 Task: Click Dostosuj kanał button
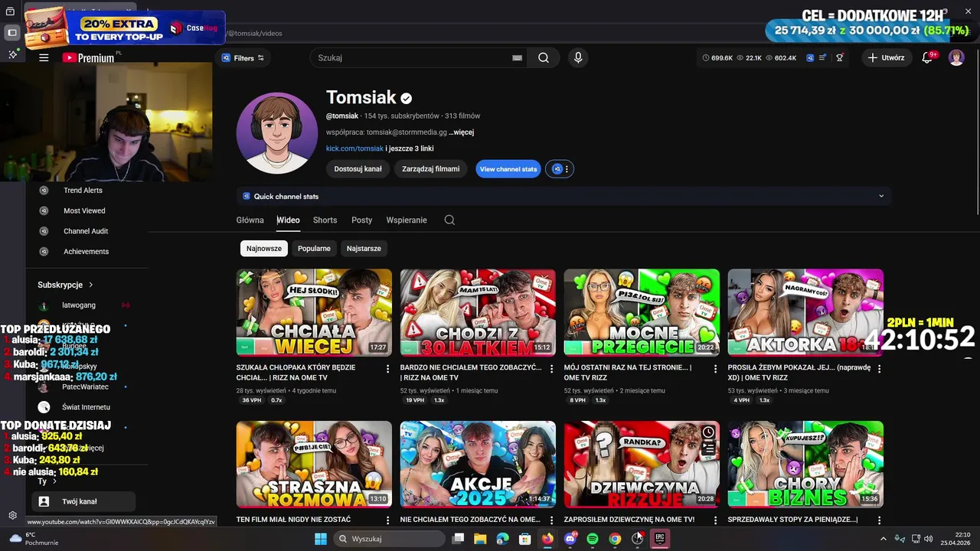pyautogui.click(x=358, y=169)
